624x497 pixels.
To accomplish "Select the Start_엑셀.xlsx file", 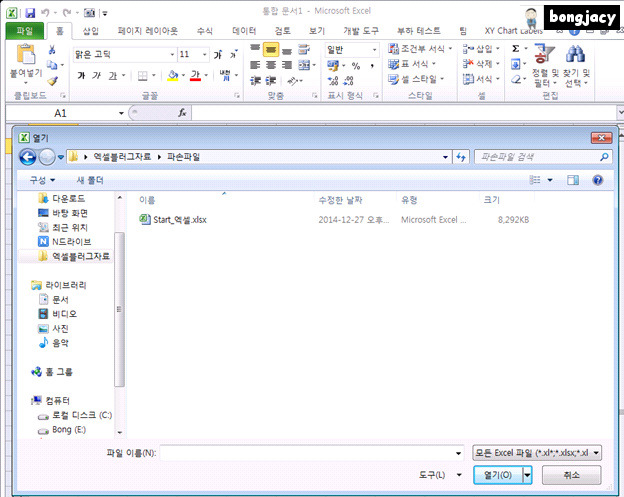I will click(173, 220).
